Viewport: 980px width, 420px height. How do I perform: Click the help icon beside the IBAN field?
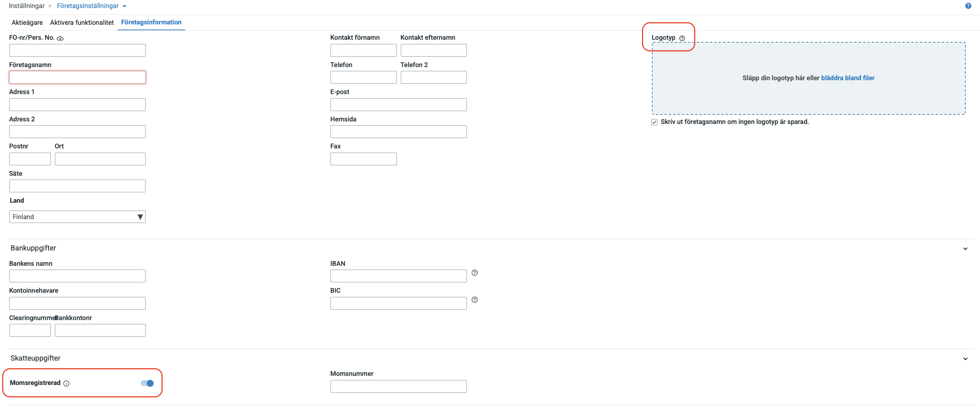pos(474,273)
